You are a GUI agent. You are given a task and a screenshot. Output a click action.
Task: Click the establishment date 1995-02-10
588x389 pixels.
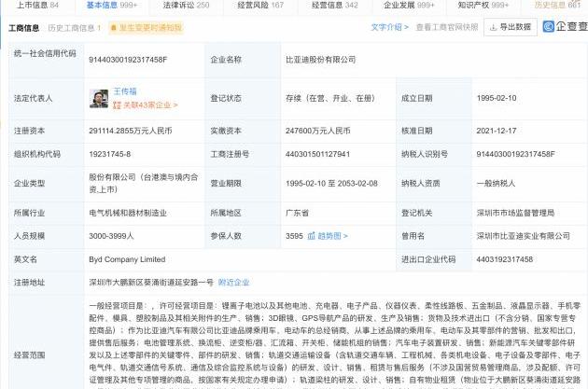click(497, 98)
